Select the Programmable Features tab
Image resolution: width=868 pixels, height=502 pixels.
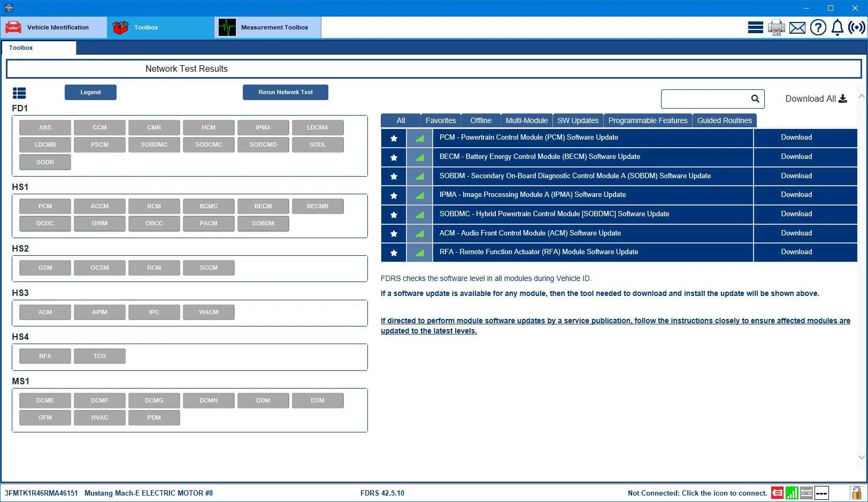[x=648, y=120]
